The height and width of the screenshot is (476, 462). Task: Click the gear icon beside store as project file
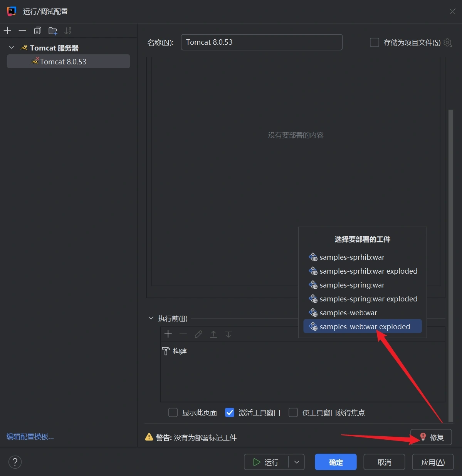(x=447, y=42)
